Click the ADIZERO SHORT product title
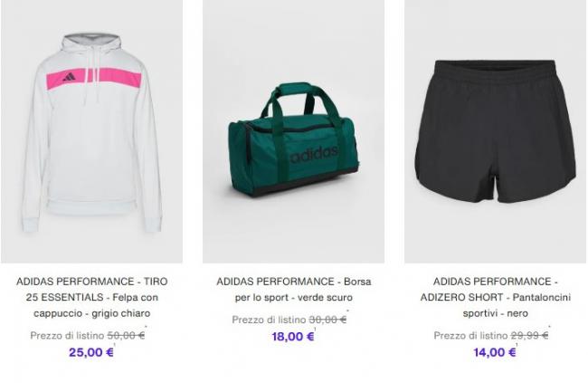This screenshot has width=588, height=383. pyautogui.click(x=496, y=297)
